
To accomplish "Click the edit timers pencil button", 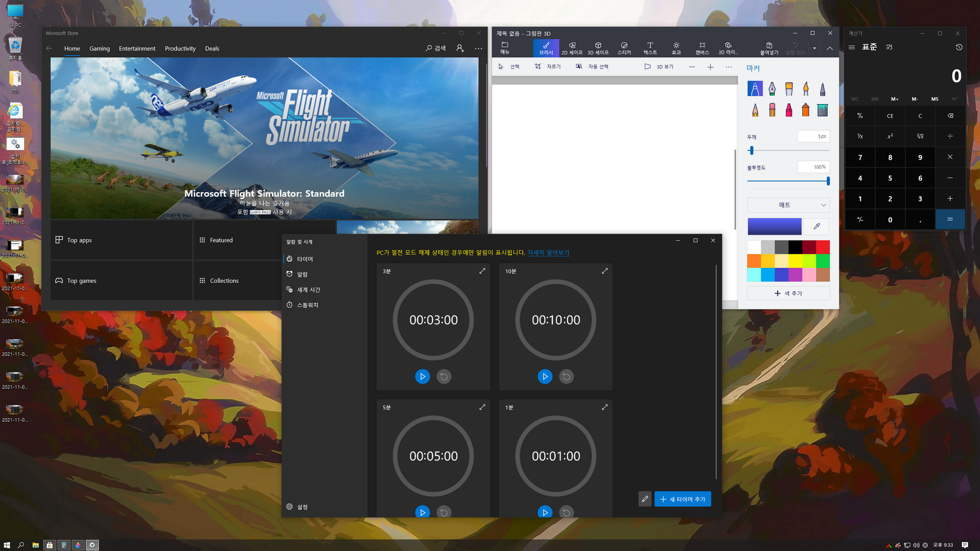I will (x=645, y=499).
